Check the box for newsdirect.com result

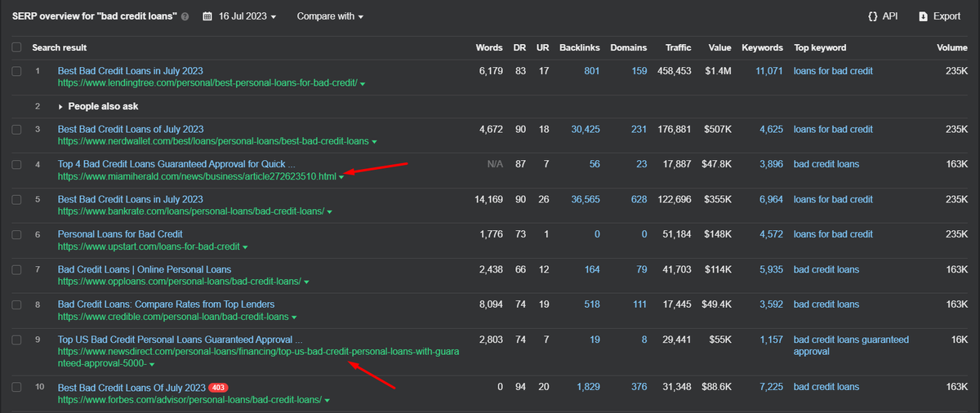[17, 340]
